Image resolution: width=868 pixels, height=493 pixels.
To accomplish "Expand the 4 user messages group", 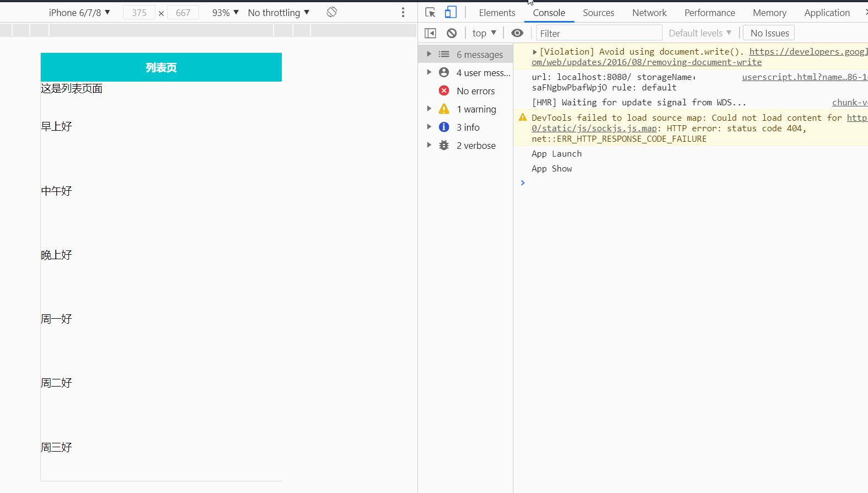I will 429,72.
